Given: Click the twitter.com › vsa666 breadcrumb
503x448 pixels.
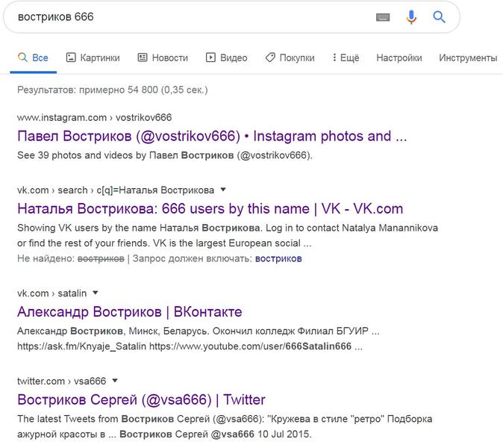Looking at the screenshot, I should 61,381.
